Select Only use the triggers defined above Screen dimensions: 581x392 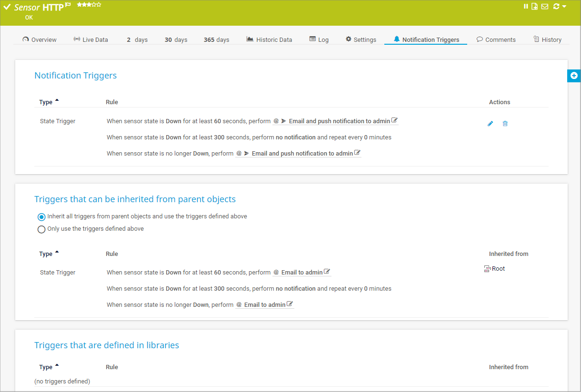41,229
